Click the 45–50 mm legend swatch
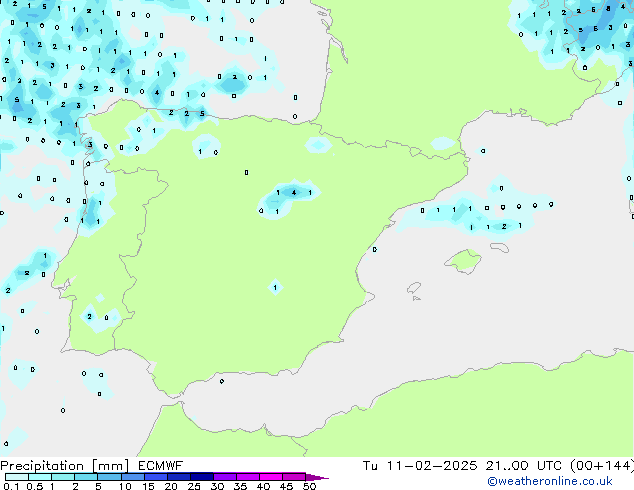This screenshot has height=490, width=634. 294,477
